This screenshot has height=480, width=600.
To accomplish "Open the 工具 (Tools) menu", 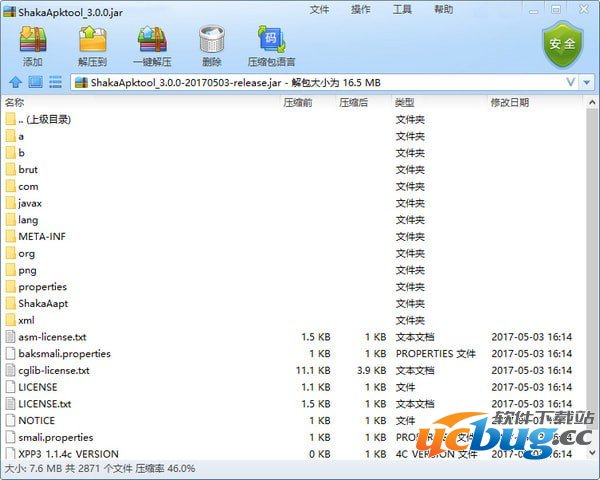I will pyautogui.click(x=402, y=9).
